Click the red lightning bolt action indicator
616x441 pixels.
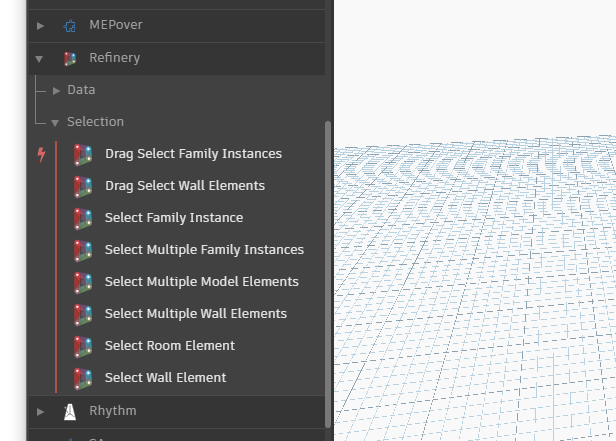[41, 154]
